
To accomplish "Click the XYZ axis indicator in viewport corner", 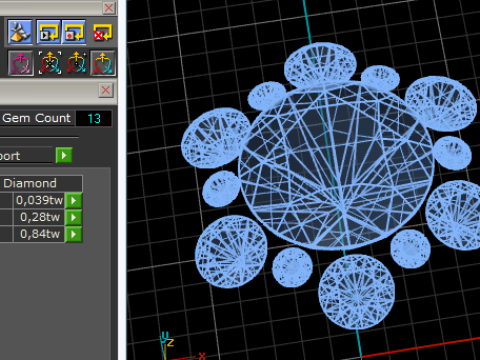I will coord(182,346).
